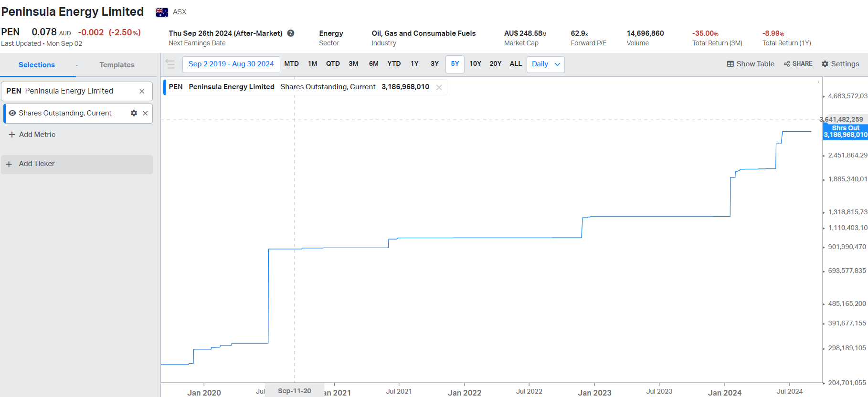The width and height of the screenshot is (868, 397).
Task: Toggle visibility of Shares Outstanding metric
Action: click(12, 113)
